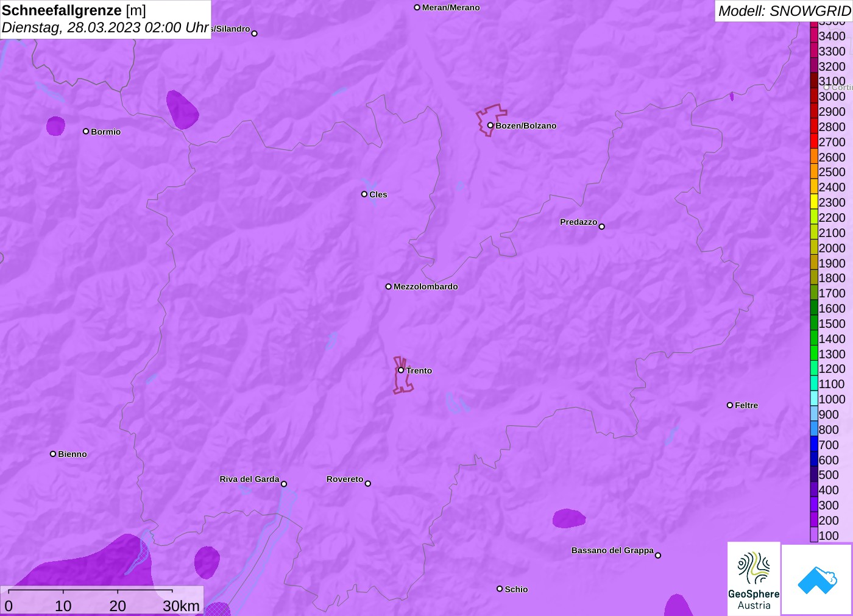Click the GeoSphere Austria logo
The height and width of the screenshot is (616, 853).
click(754, 579)
